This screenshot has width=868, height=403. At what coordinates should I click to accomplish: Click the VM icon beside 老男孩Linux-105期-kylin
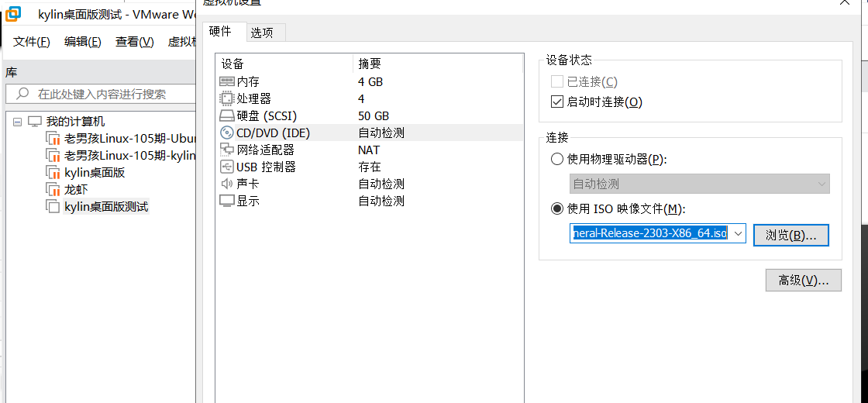[53, 156]
